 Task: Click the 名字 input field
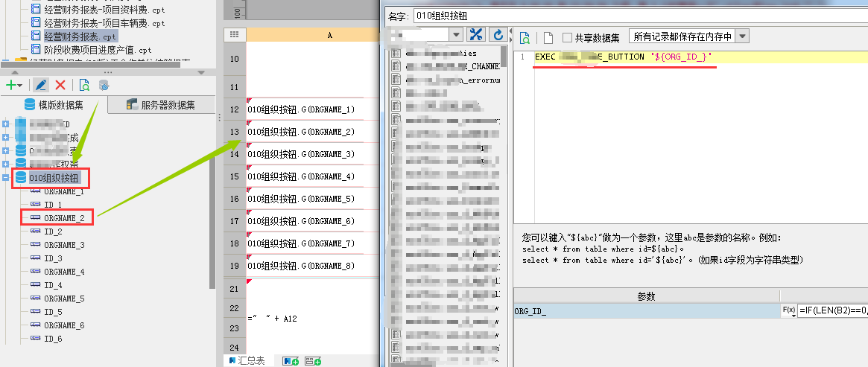(x=641, y=16)
